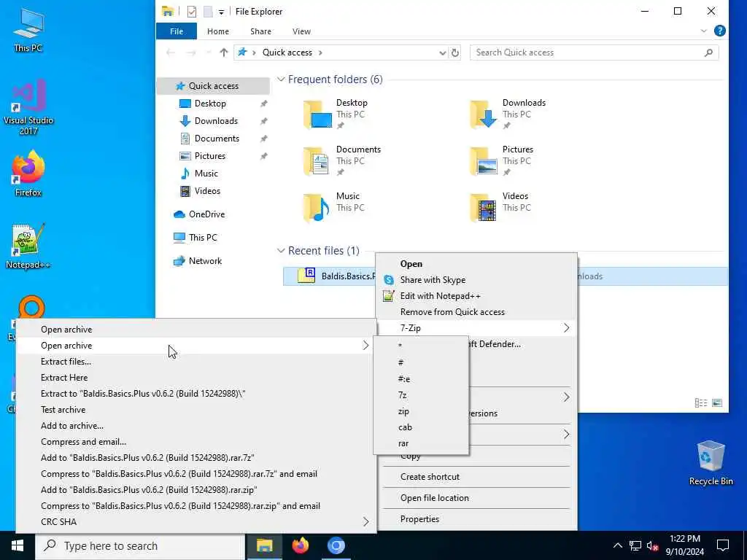
Task: Open the Desktop frequent folder
Action: click(336, 114)
